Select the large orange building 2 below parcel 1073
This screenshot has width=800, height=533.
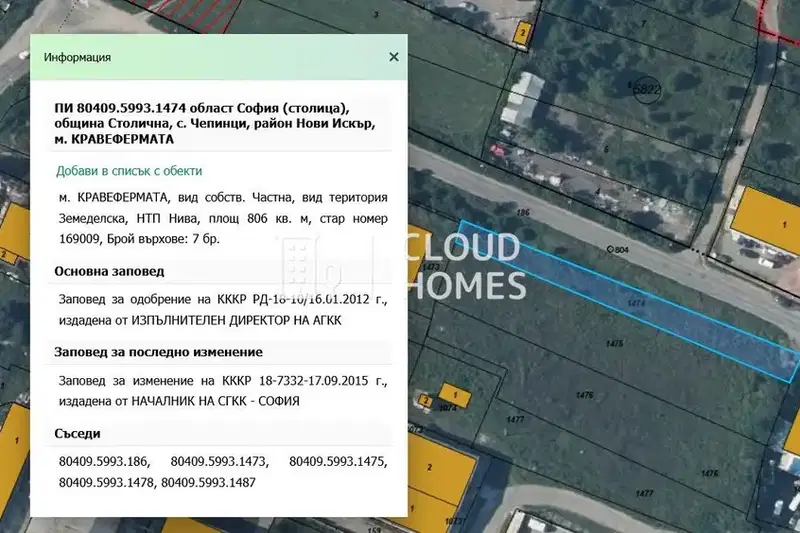point(439,467)
